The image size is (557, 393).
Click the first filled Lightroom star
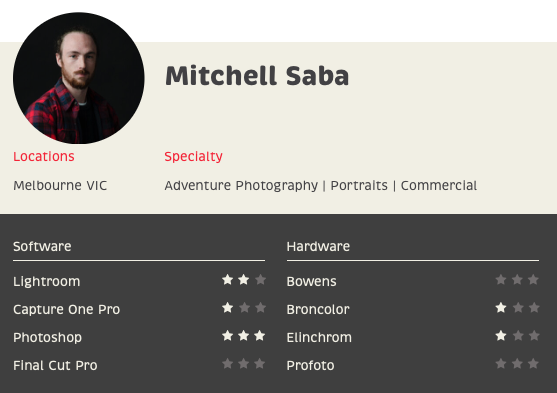point(227,280)
